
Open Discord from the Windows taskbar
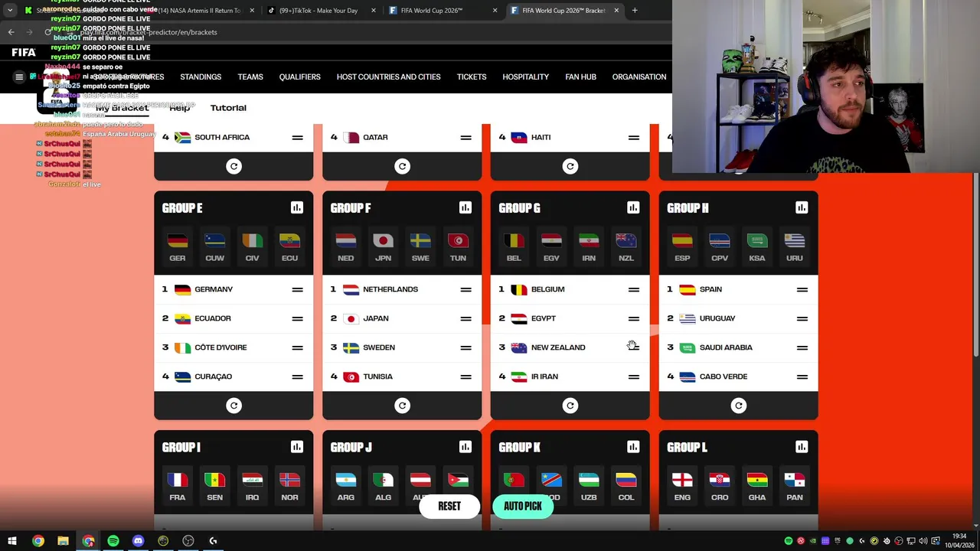(x=138, y=541)
